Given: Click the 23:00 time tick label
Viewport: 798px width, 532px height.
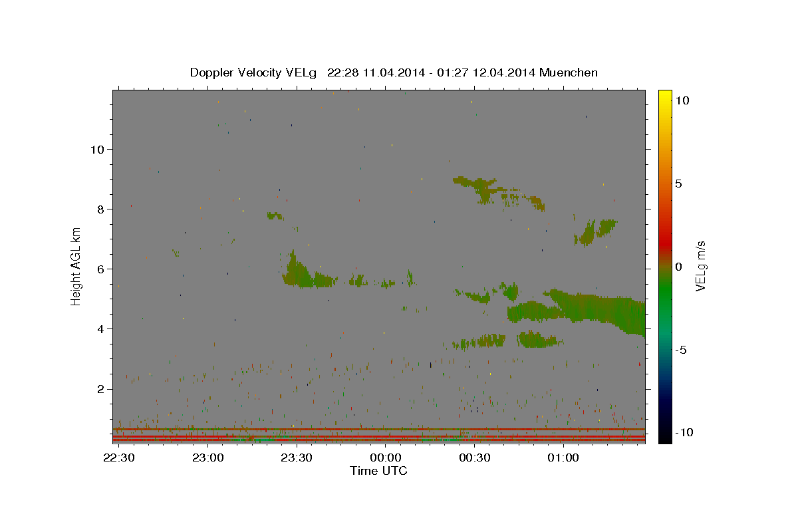Looking at the screenshot, I should (208, 458).
